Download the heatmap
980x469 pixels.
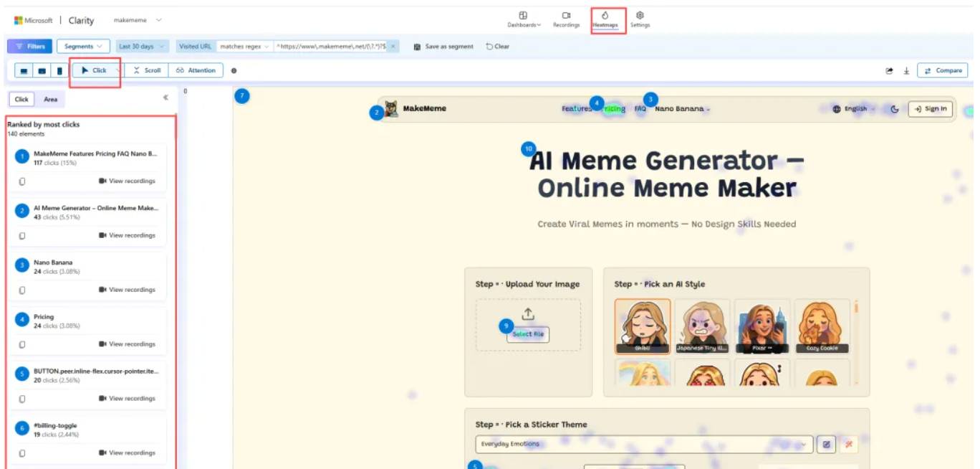click(906, 70)
